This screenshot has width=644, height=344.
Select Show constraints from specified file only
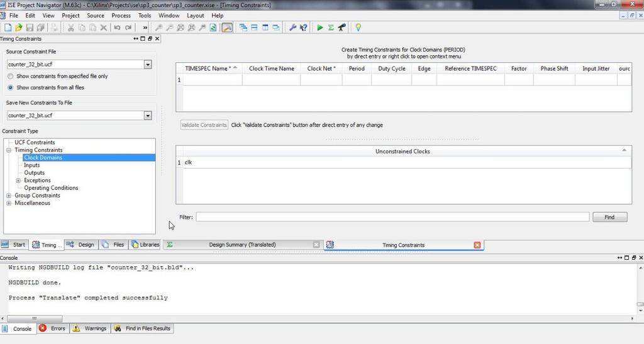coord(11,76)
